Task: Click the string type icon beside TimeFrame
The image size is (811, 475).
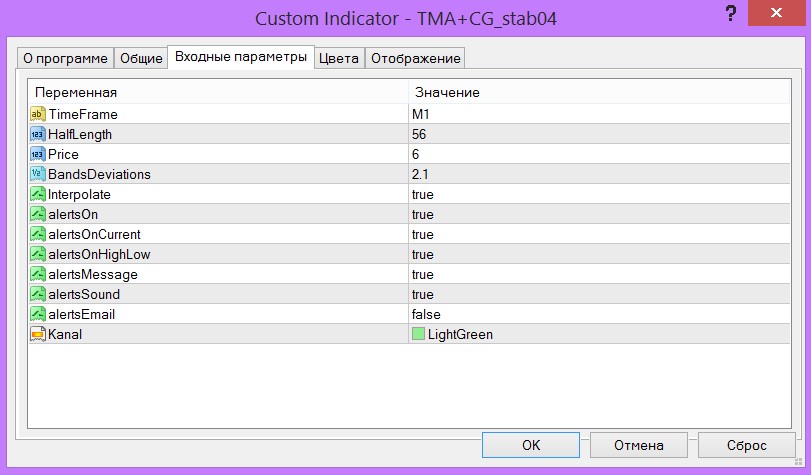Action: (38, 114)
